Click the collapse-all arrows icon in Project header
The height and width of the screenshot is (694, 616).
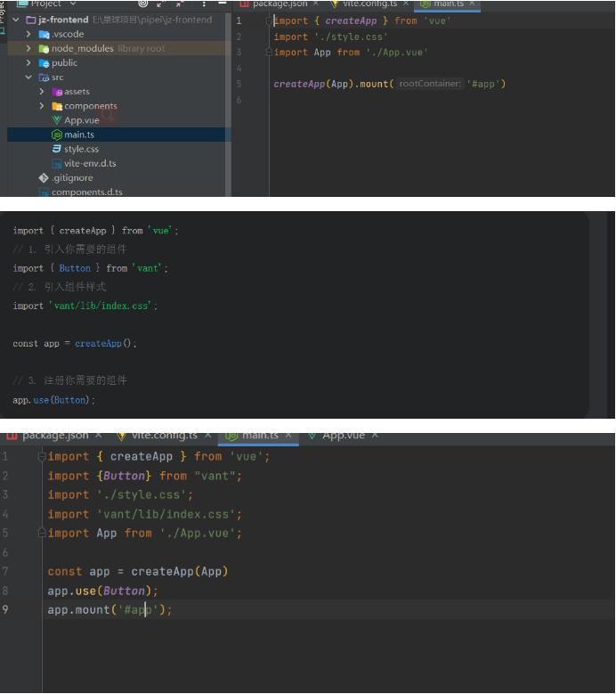(x=180, y=4)
